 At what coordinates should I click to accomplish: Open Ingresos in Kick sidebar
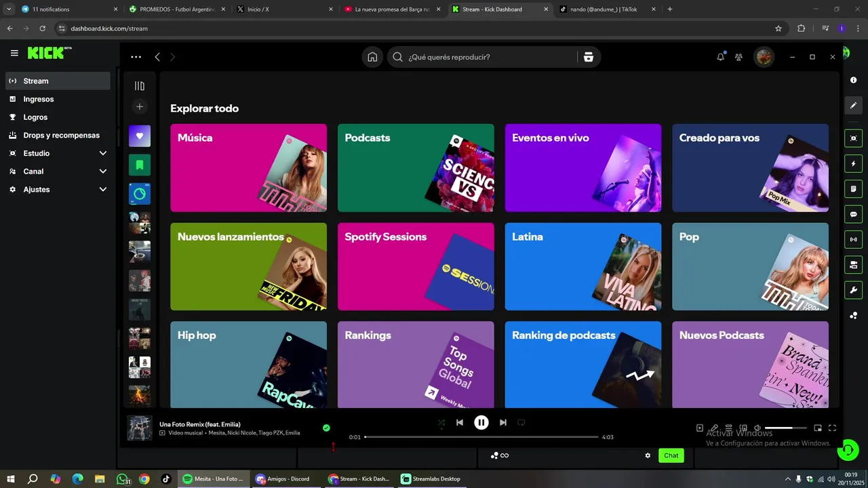[x=58, y=99]
